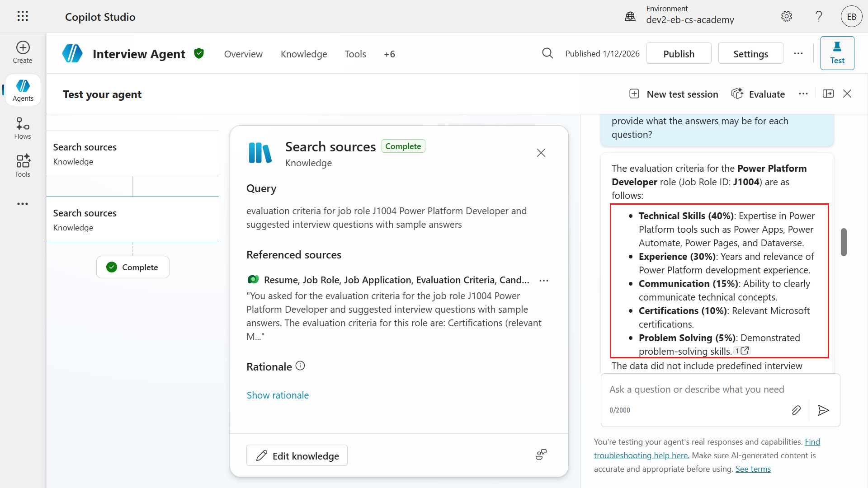Click the Publish button
Viewport: 868px width, 488px height.
pyautogui.click(x=679, y=53)
